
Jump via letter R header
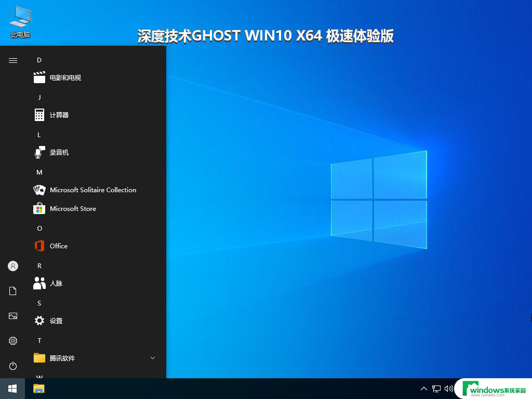39,265
